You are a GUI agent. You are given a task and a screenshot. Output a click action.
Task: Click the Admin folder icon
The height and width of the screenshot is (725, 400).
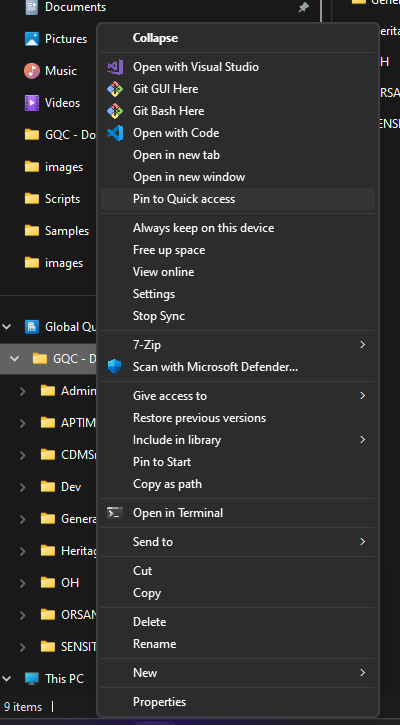[x=48, y=391]
